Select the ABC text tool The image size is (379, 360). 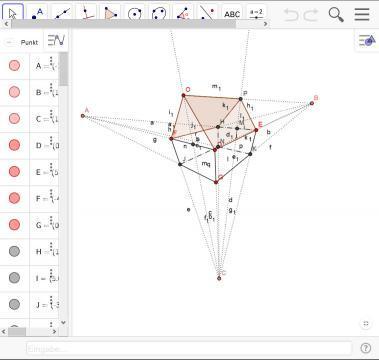click(x=232, y=14)
